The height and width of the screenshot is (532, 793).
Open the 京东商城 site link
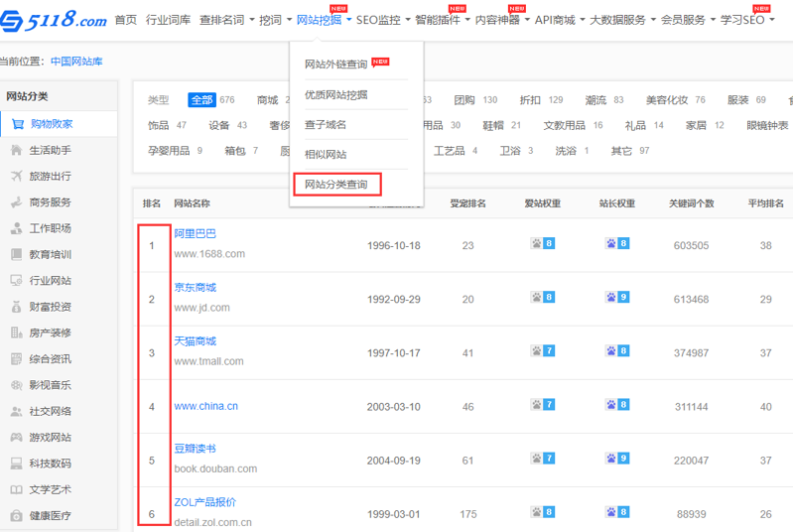click(x=195, y=287)
